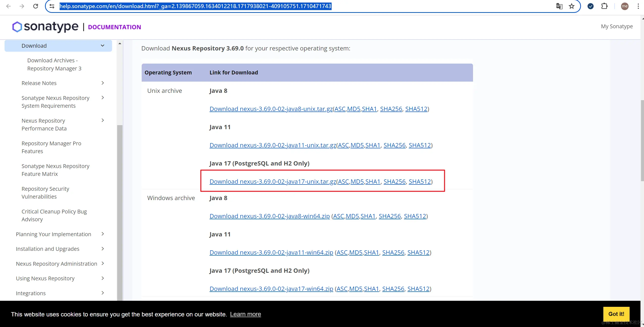This screenshot has height=327, width=644.
Task: Open the browser extensions puzzle icon
Action: coord(604,6)
